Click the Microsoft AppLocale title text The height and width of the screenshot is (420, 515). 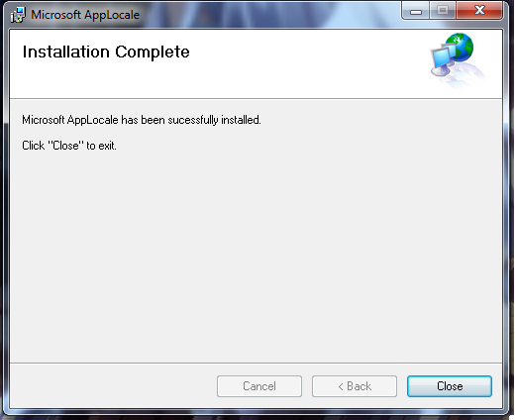tap(85, 15)
